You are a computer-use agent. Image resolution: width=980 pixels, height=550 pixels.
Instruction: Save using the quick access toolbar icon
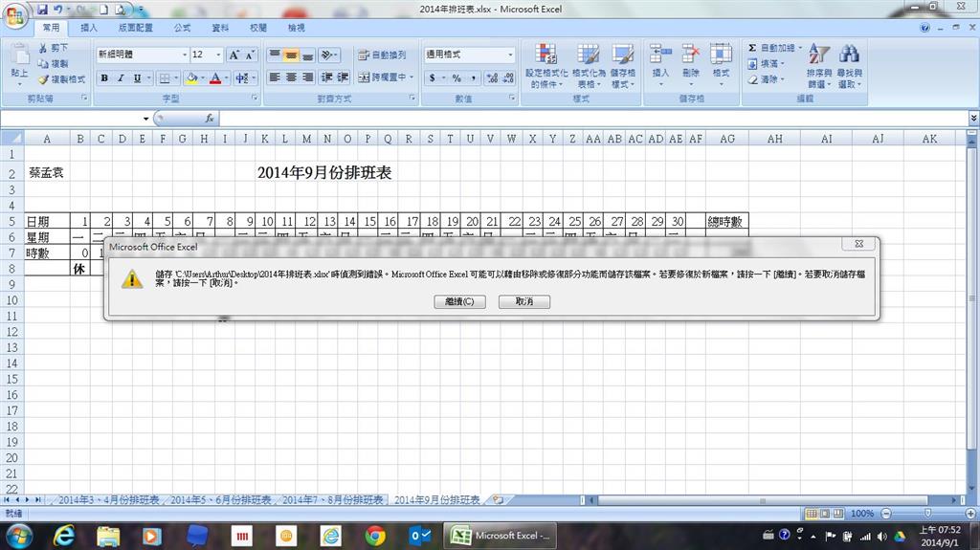(x=42, y=10)
